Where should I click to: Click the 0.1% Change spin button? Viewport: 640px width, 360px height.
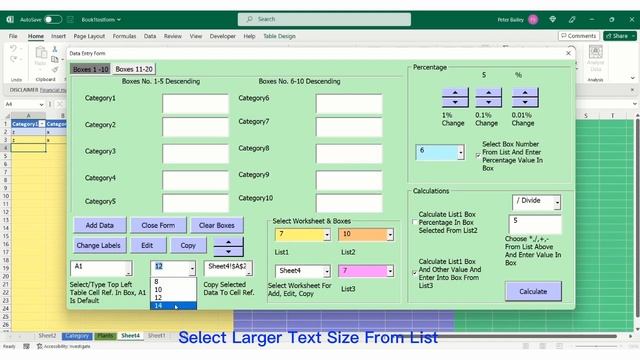489,98
